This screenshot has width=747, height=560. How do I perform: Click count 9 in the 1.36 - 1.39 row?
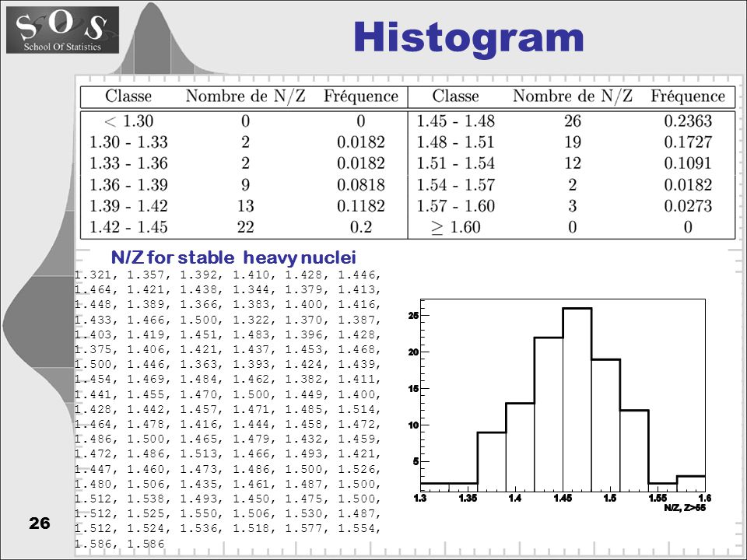click(245, 185)
